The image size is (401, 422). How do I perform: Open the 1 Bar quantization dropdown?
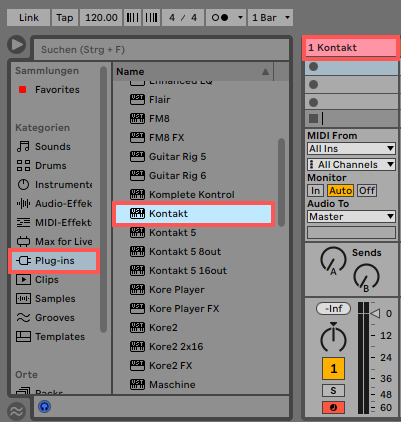coord(270,18)
